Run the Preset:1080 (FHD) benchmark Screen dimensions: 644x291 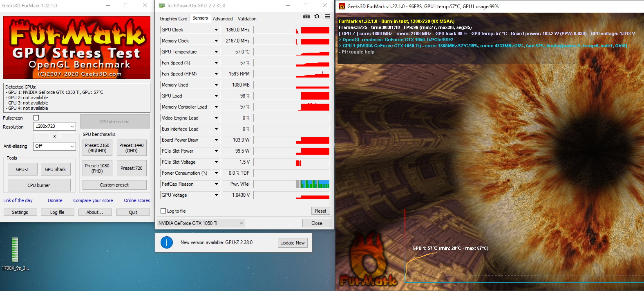[97, 168]
